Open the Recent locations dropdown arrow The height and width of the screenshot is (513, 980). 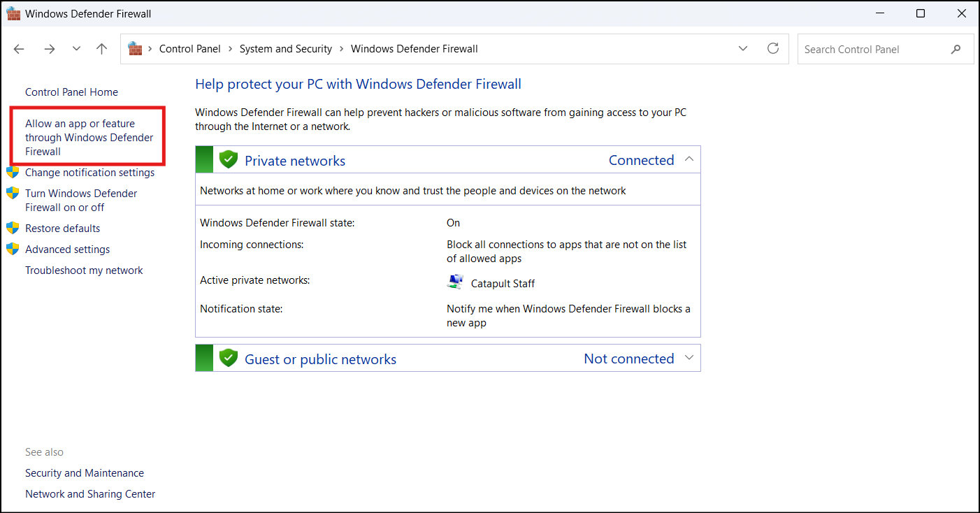click(x=76, y=49)
